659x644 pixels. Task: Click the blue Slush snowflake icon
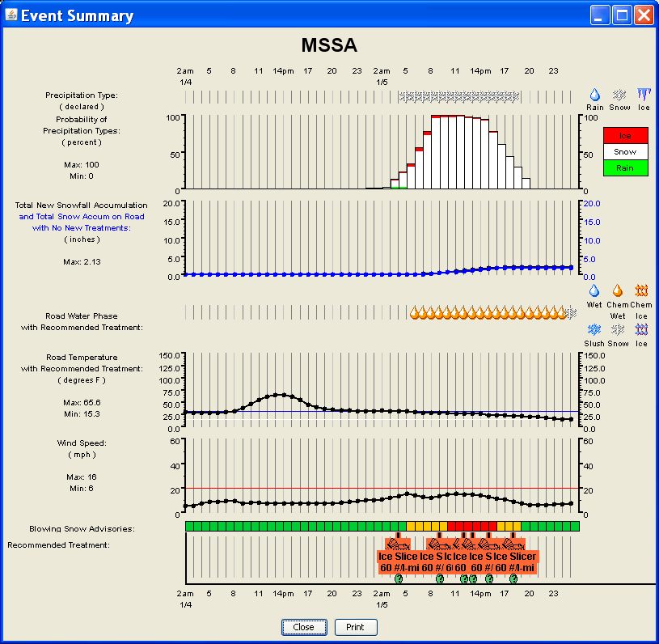click(x=594, y=330)
